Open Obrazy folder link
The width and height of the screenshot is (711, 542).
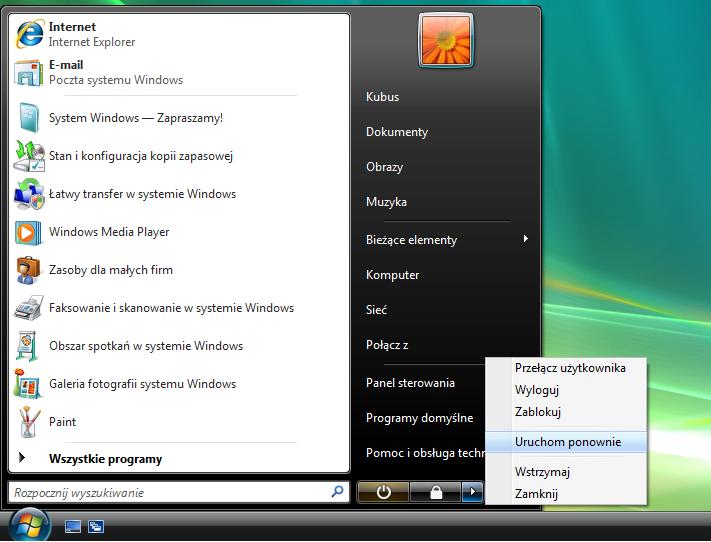click(385, 167)
